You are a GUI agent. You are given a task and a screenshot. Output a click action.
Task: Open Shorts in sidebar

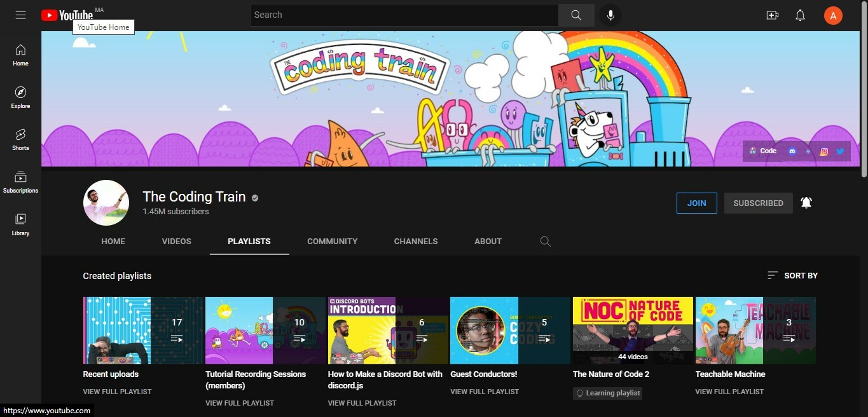(x=20, y=140)
